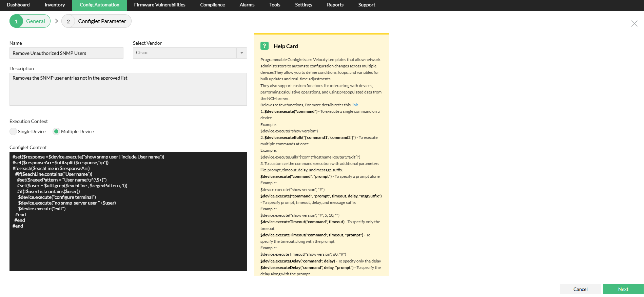Open the Inventory menu
644x297 pixels.
pyautogui.click(x=55, y=5)
